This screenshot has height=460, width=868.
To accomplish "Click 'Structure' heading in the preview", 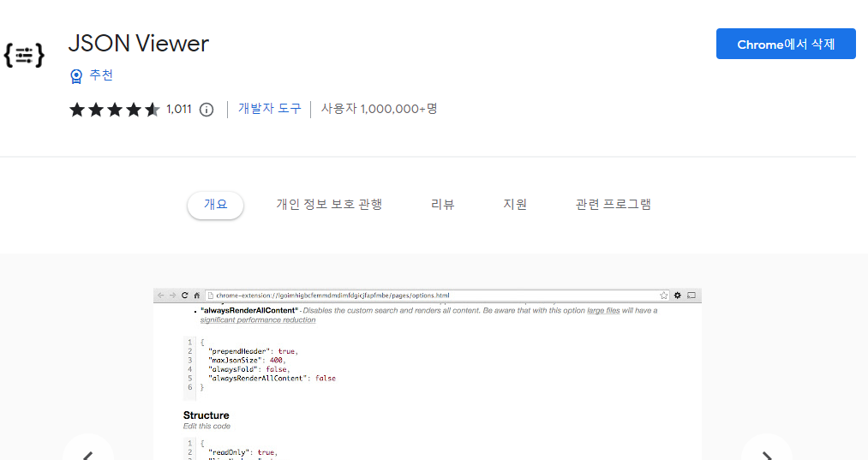I will (206, 415).
